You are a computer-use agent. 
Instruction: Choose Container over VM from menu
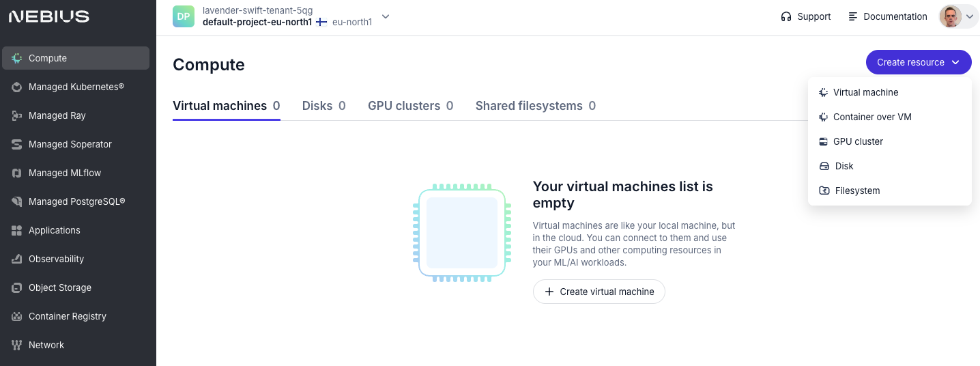tap(871, 117)
